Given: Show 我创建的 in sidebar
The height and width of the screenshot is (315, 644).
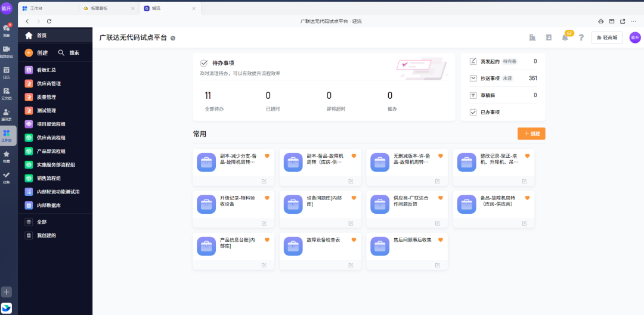Looking at the screenshot, I should click(x=55, y=235).
